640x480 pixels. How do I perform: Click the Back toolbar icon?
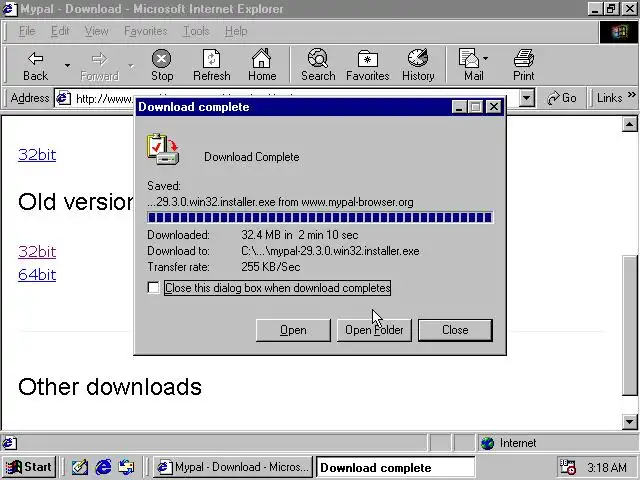point(36,59)
